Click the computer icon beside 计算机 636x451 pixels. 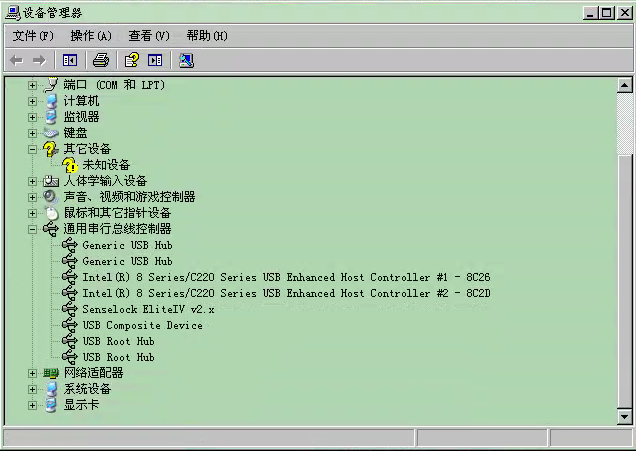[x=51, y=101]
